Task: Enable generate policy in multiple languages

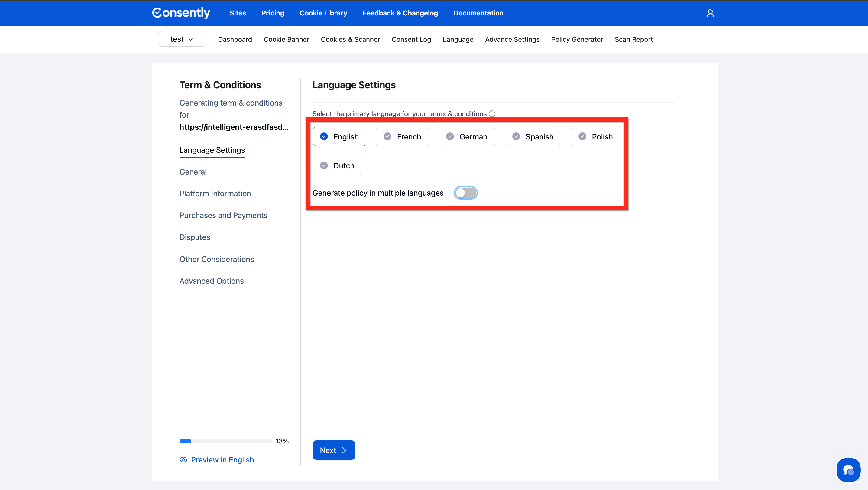Action: tap(465, 193)
